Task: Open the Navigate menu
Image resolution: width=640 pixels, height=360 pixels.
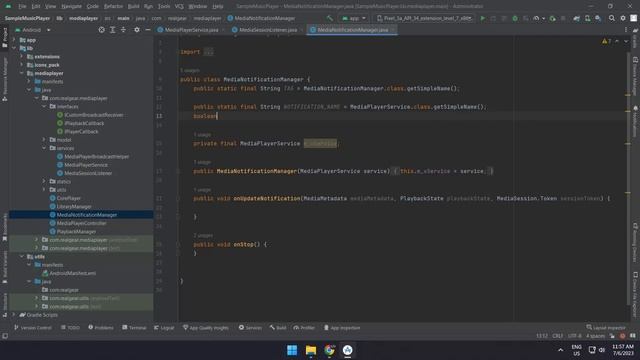Action: pyautogui.click(x=71, y=7)
